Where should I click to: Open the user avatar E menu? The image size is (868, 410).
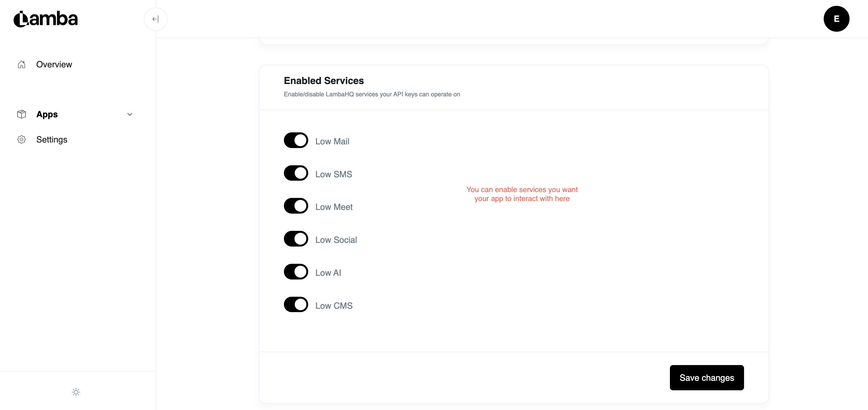tap(836, 19)
